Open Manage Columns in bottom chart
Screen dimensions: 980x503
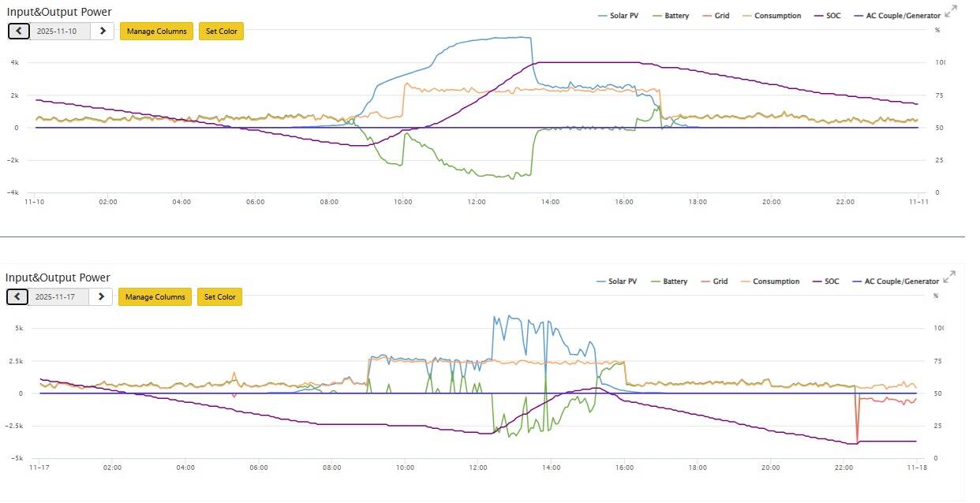155,296
